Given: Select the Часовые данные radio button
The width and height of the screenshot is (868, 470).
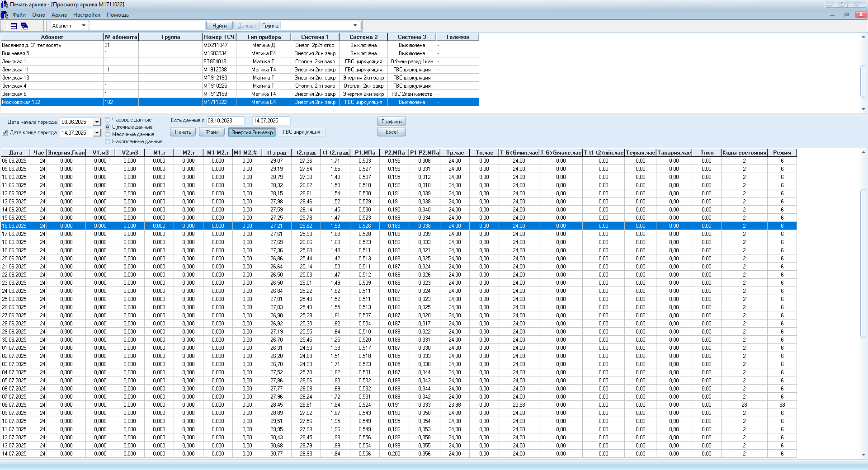Looking at the screenshot, I should click(108, 120).
